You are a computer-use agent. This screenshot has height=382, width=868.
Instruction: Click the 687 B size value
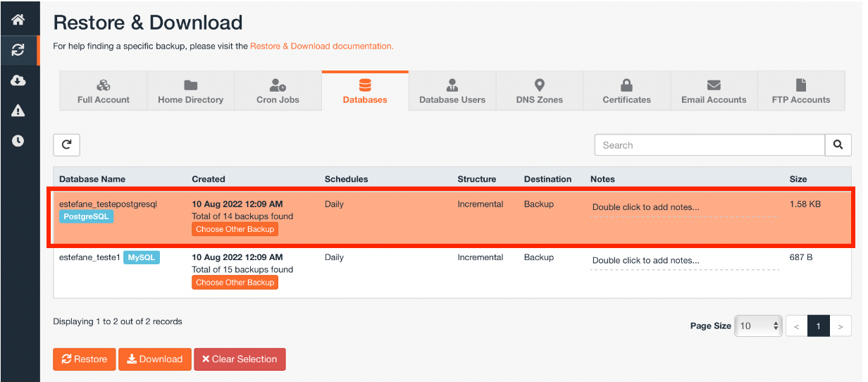pyautogui.click(x=801, y=257)
